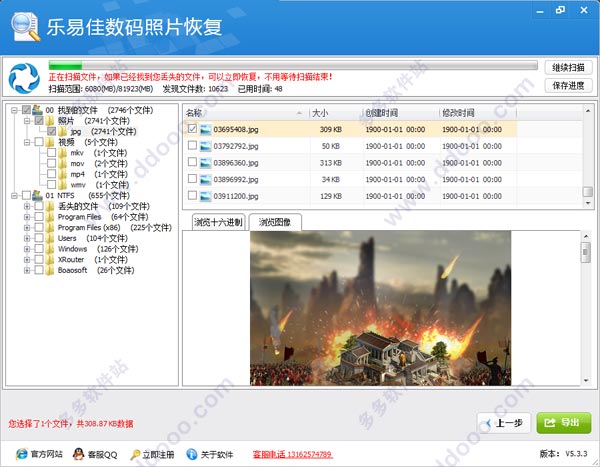Image resolution: width=600 pixels, height=467 pixels.
Task: Click the image icon of 03911200.jpg
Action: point(205,196)
